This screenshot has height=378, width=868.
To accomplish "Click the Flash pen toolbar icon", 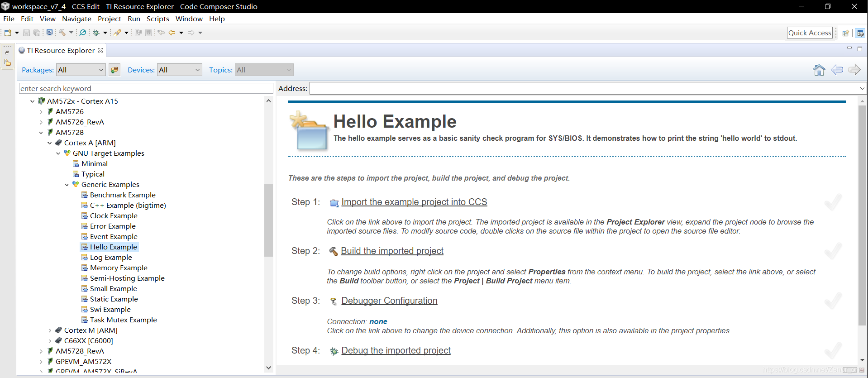I will coord(117,33).
